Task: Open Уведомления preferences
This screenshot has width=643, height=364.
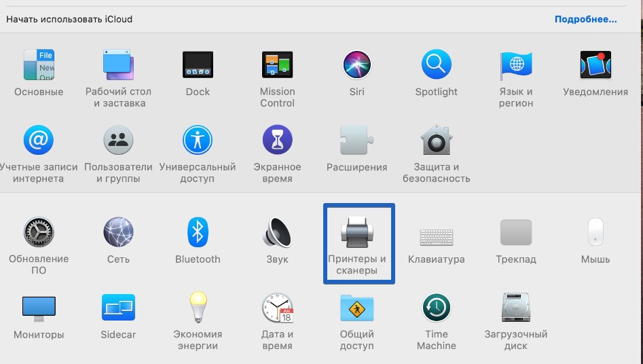Action: 595,65
